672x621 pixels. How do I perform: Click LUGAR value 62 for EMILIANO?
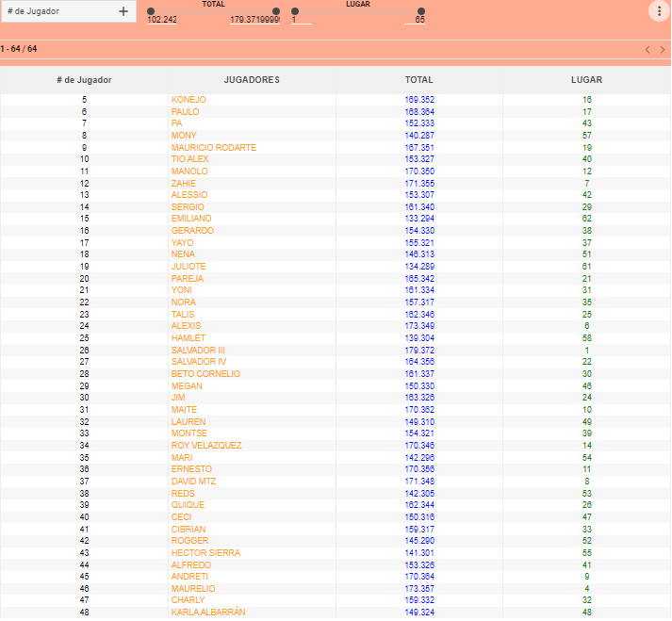tap(587, 219)
